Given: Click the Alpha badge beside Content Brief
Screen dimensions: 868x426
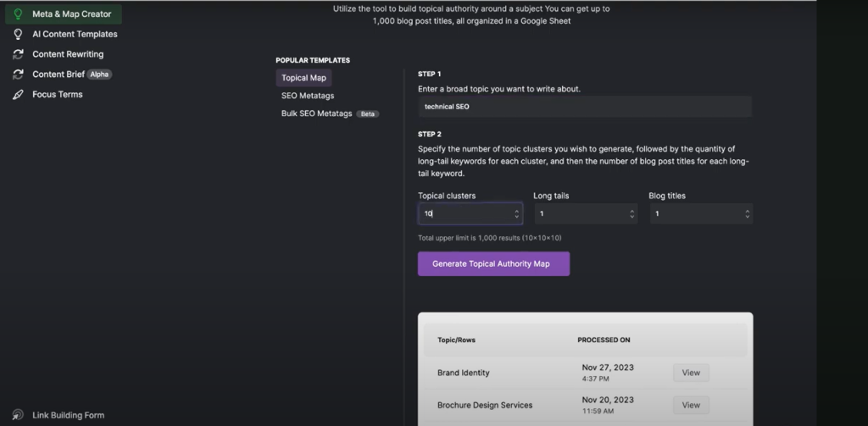Looking at the screenshot, I should tap(100, 75).
